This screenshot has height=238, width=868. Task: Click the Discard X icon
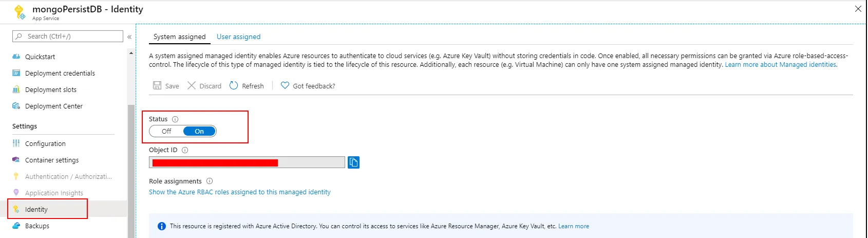tap(192, 86)
